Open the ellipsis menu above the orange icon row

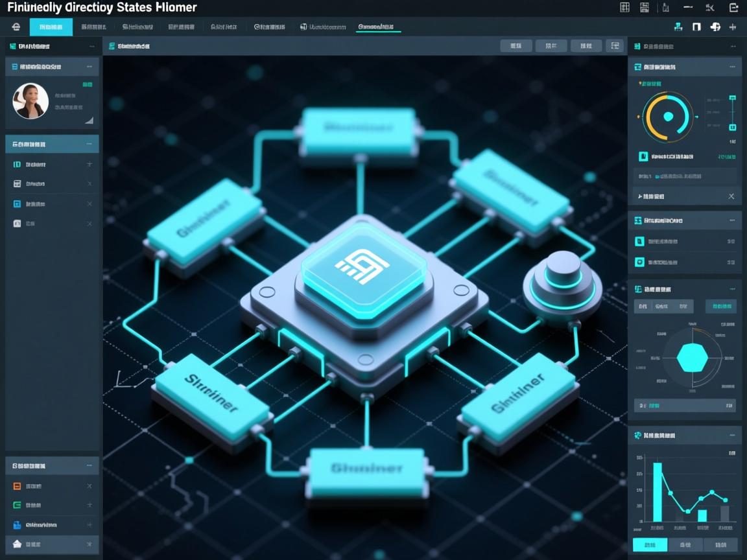tap(89, 465)
